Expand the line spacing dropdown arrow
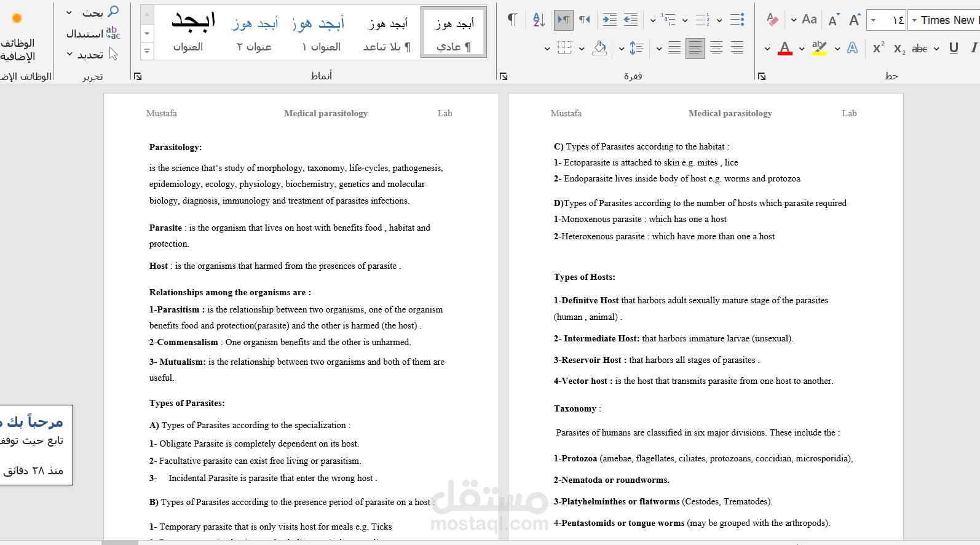Screen dimensions: 980x545 pyautogui.click(x=622, y=49)
